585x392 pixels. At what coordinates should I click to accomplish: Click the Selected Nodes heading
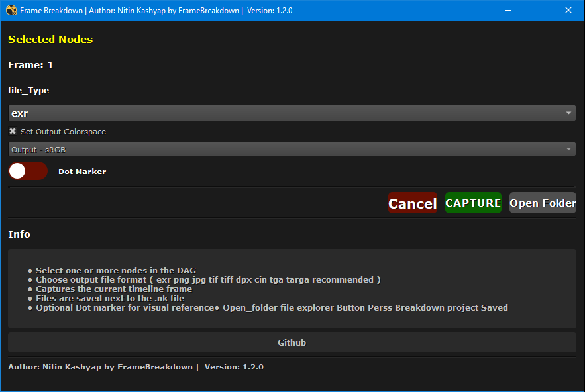click(50, 40)
